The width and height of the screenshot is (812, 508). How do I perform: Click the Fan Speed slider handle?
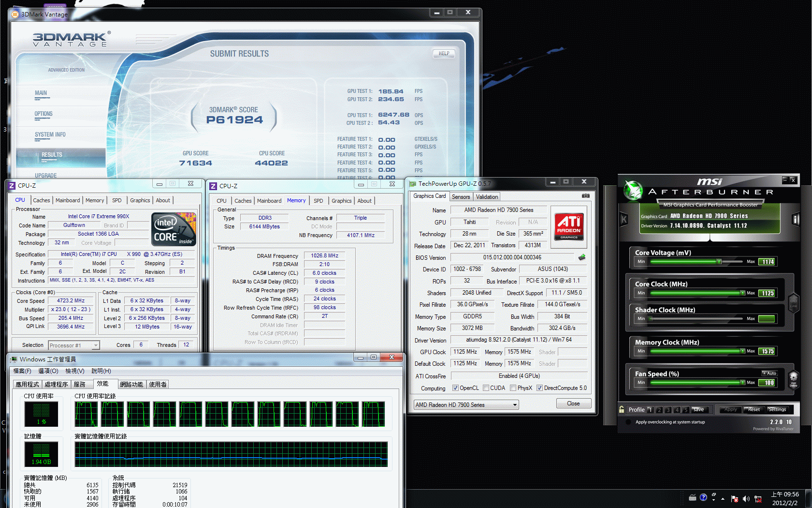click(742, 382)
